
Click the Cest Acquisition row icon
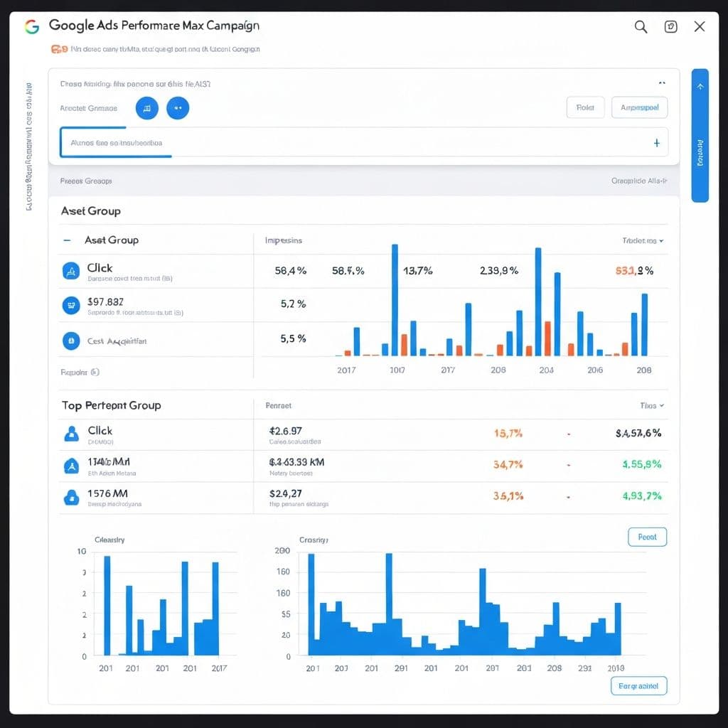pos(70,341)
